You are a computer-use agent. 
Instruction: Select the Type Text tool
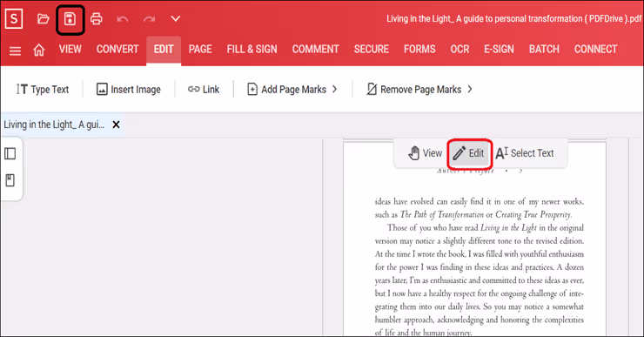coord(43,89)
